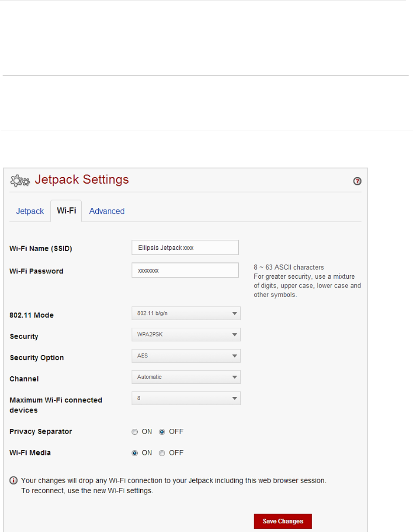The width and height of the screenshot is (413, 532).
Task: Click the help question mark icon
Action: coord(357,182)
